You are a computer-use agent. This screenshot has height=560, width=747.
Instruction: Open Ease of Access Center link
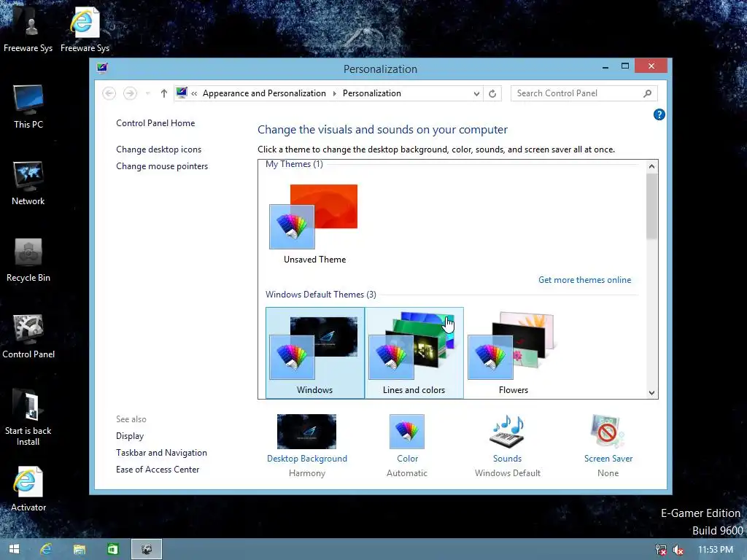tap(158, 470)
